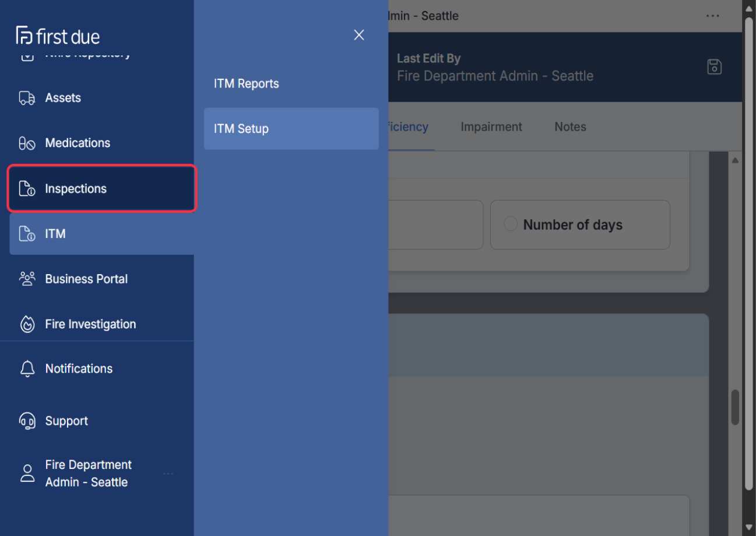Viewport: 756px width, 536px height.
Task: Click the Business Portal people icon
Action: pos(27,279)
